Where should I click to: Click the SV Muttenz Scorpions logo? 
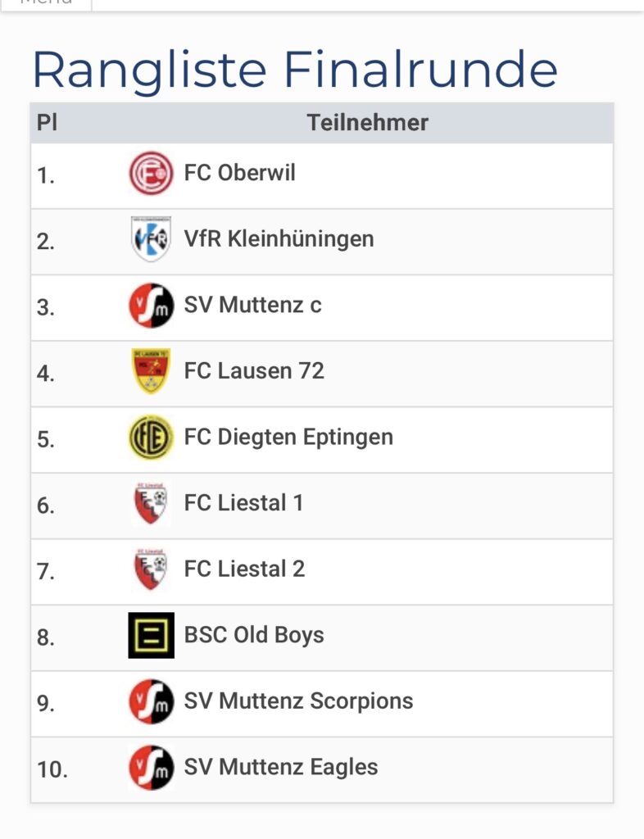pyautogui.click(x=152, y=701)
